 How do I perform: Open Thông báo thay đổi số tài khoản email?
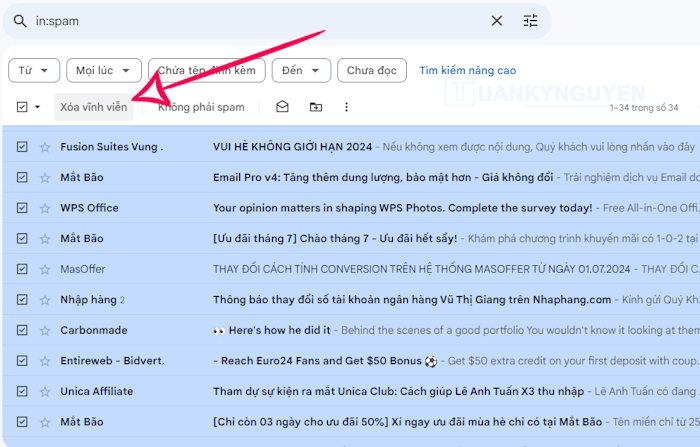coord(412,300)
